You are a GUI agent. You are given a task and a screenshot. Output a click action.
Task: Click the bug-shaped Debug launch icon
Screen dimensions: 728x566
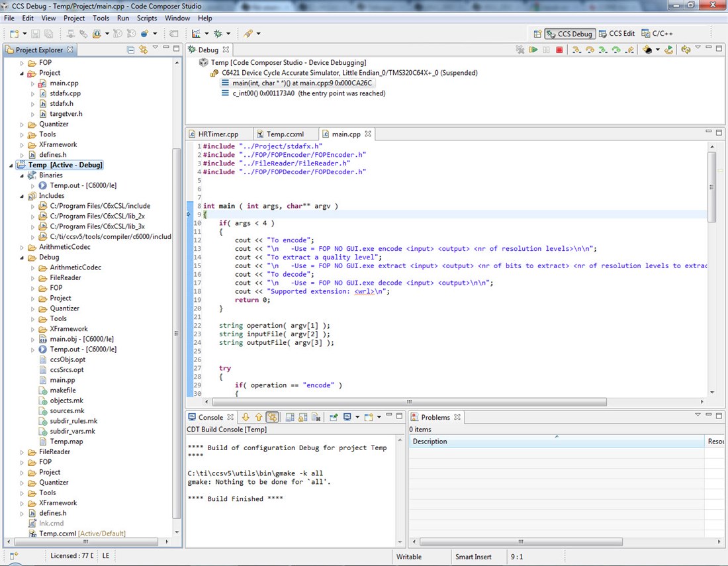coord(218,33)
